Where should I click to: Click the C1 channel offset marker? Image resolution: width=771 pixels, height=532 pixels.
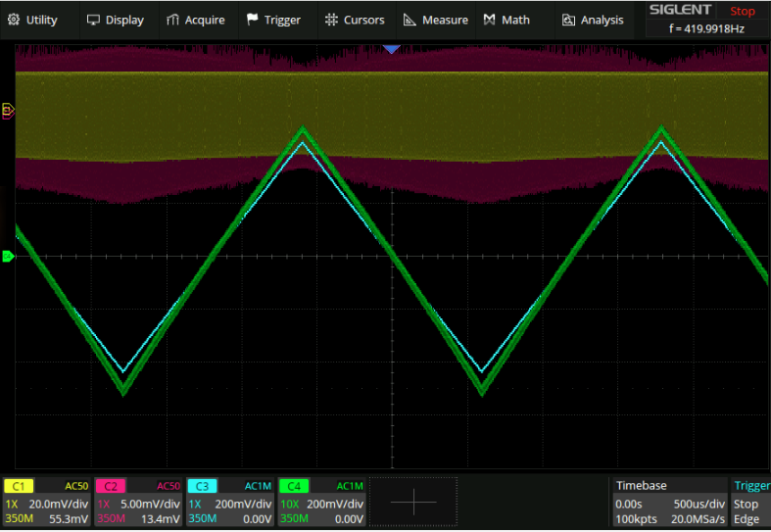(x=9, y=111)
